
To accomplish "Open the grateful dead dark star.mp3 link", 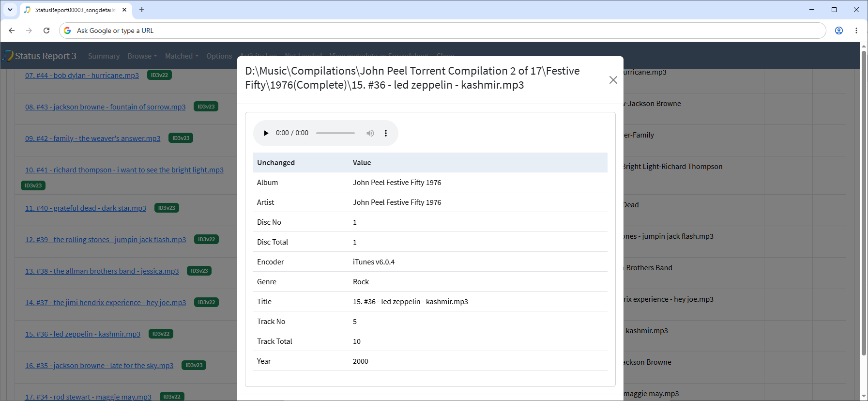I will pyautogui.click(x=86, y=208).
